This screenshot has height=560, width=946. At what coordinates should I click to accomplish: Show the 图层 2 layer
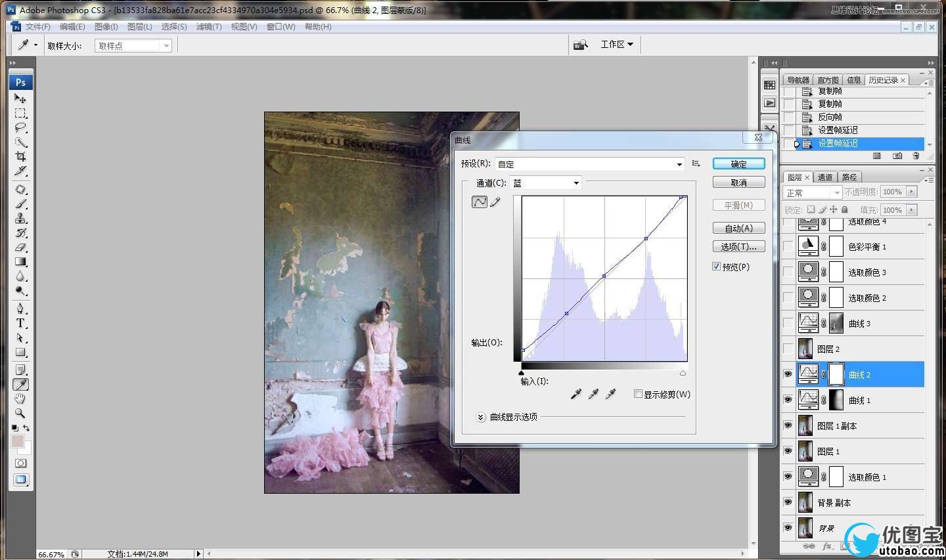(788, 349)
